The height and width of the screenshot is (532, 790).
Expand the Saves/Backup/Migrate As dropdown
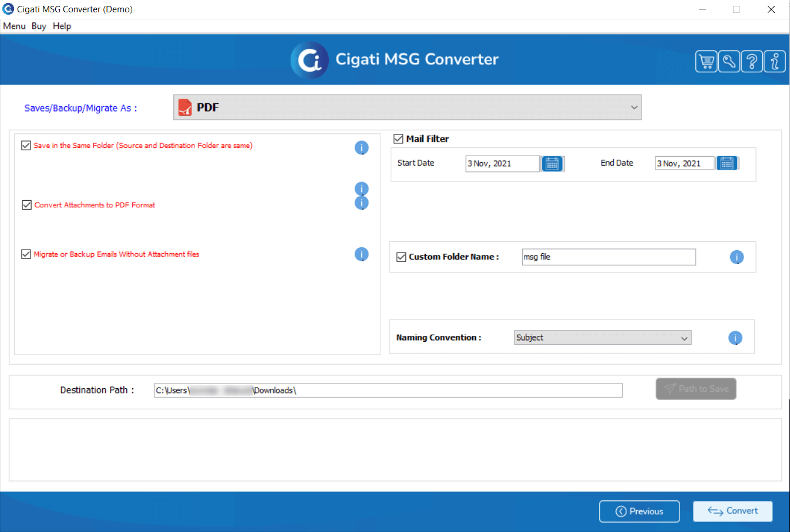(x=407, y=107)
